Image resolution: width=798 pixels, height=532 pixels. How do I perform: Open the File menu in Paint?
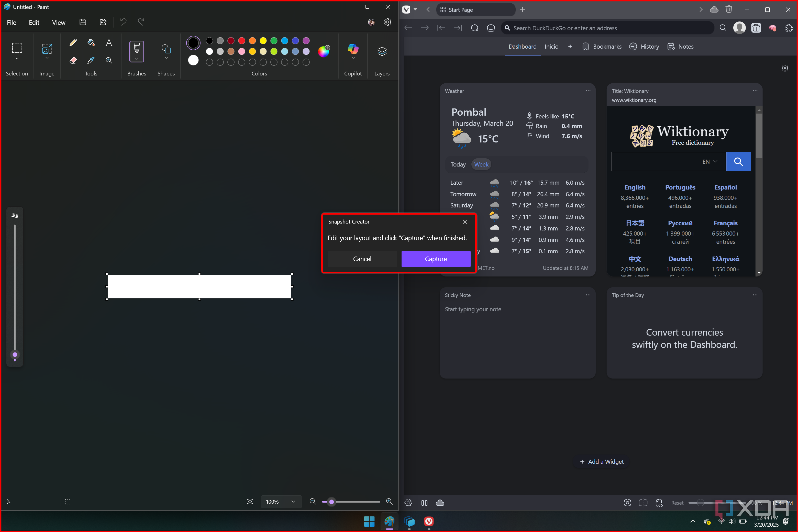12,23
